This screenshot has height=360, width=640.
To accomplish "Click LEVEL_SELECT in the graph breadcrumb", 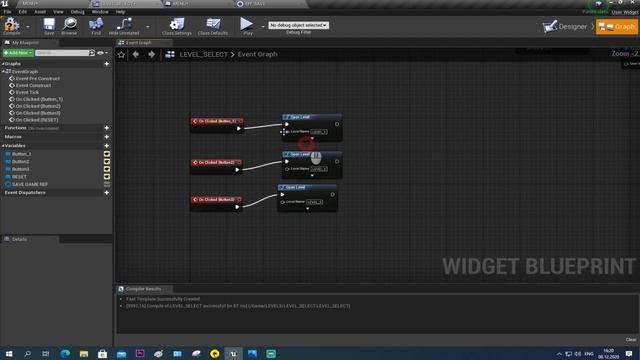I will click(x=203, y=54).
